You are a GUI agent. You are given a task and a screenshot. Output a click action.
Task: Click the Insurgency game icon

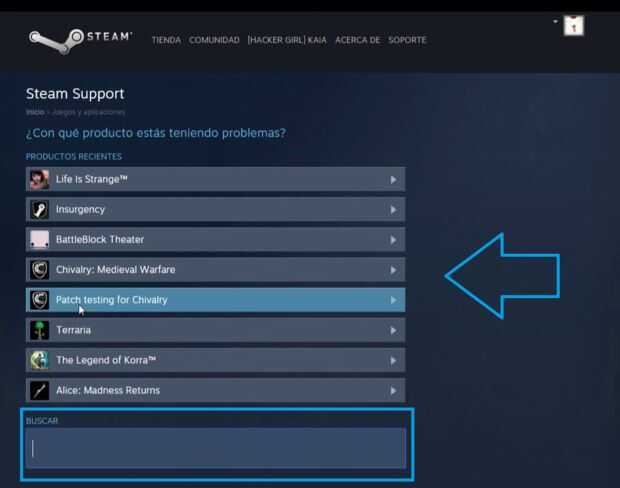40,210
